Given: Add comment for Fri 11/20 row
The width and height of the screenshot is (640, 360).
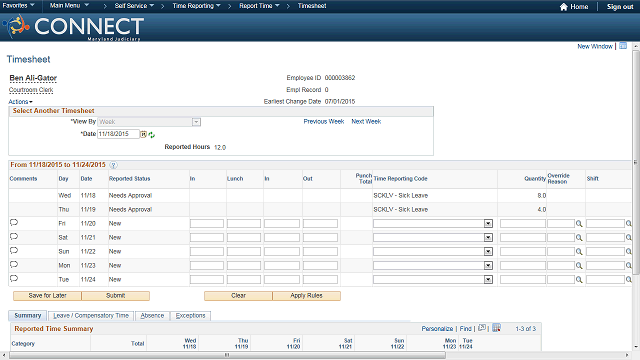Looking at the screenshot, I should (14, 222).
